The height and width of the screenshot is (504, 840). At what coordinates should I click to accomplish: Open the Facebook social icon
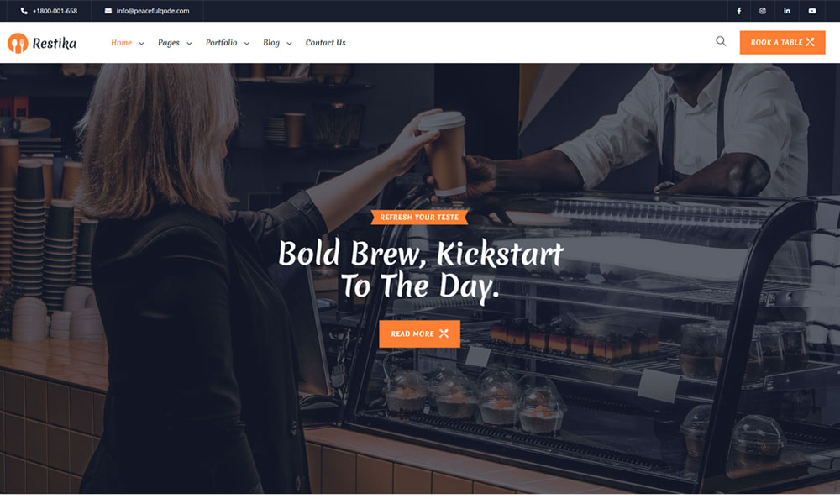pos(738,11)
